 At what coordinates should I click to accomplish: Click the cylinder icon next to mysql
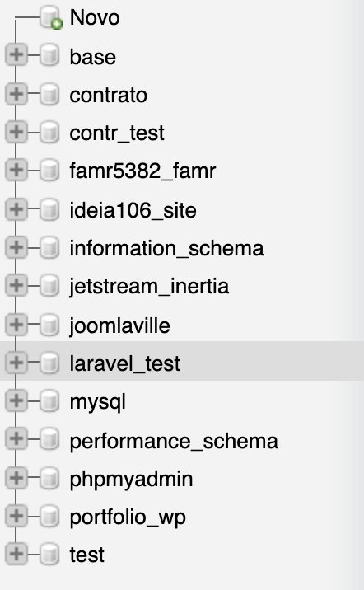(x=49, y=400)
